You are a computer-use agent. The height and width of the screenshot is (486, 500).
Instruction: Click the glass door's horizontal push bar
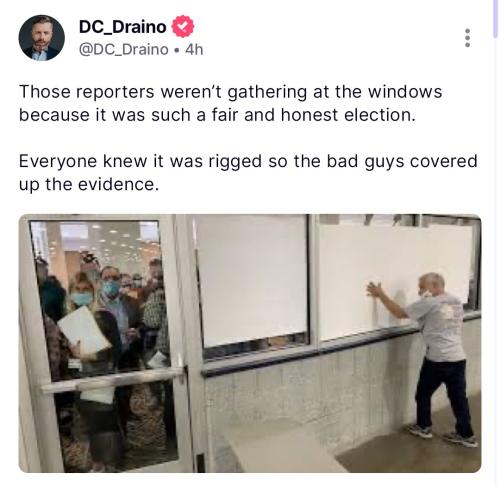[112, 379]
